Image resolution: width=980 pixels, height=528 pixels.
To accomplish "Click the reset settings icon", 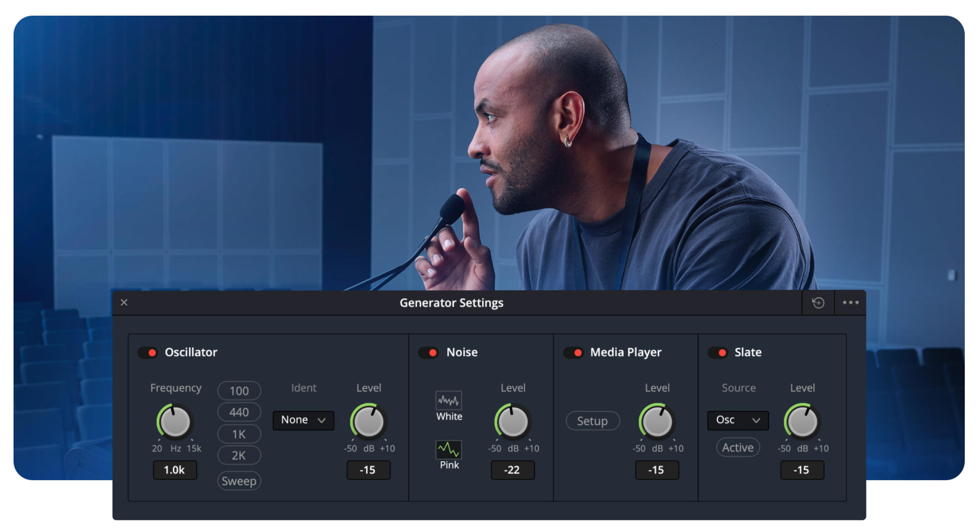I will coord(818,302).
